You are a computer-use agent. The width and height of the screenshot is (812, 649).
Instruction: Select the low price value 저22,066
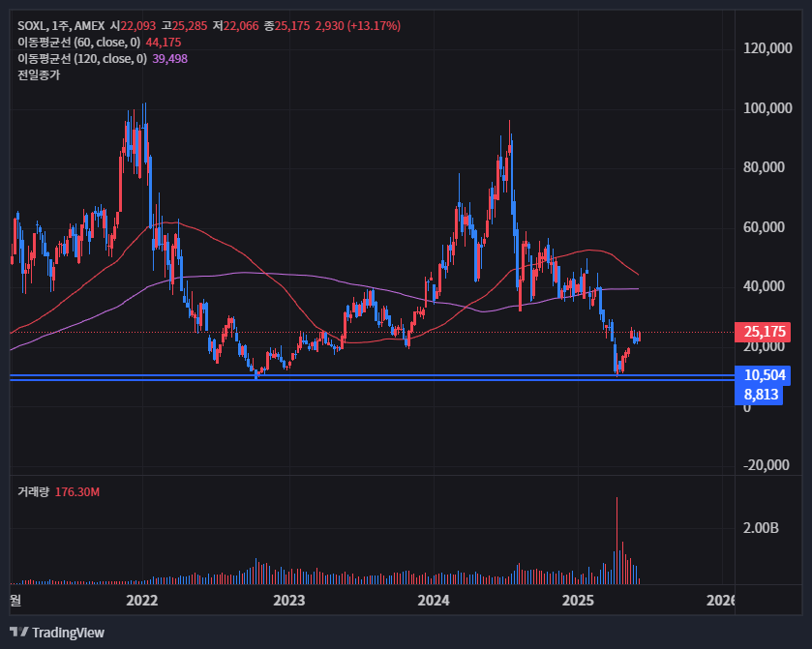[x=235, y=26]
